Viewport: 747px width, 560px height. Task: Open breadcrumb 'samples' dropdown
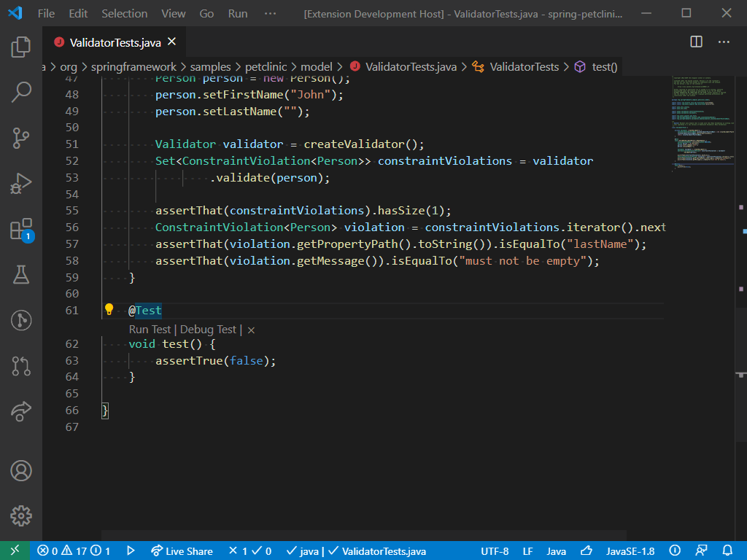click(x=210, y=66)
